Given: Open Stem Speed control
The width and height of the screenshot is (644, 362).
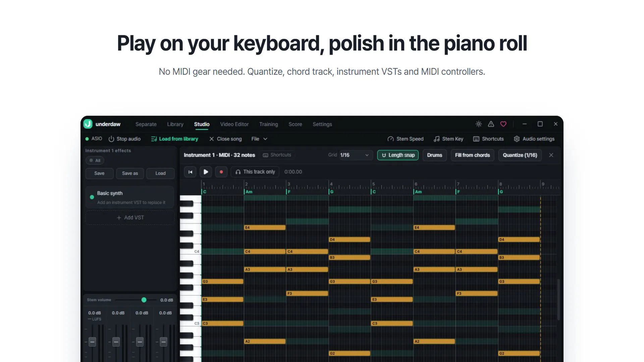Looking at the screenshot, I should tap(406, 139).
